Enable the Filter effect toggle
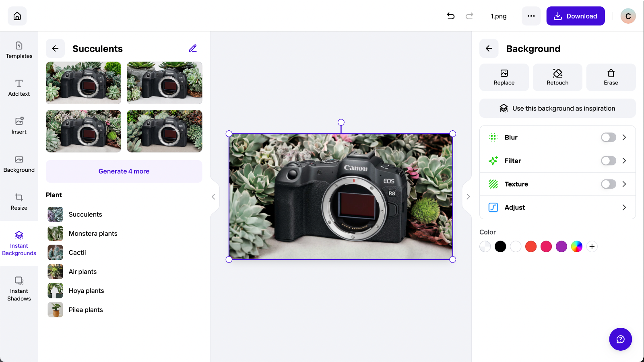644x362 pixels. pos(608,160)
